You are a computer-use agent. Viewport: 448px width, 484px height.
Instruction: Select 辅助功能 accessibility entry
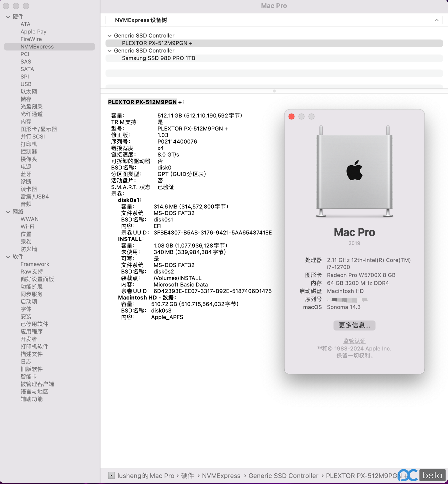tap(31, 399)
